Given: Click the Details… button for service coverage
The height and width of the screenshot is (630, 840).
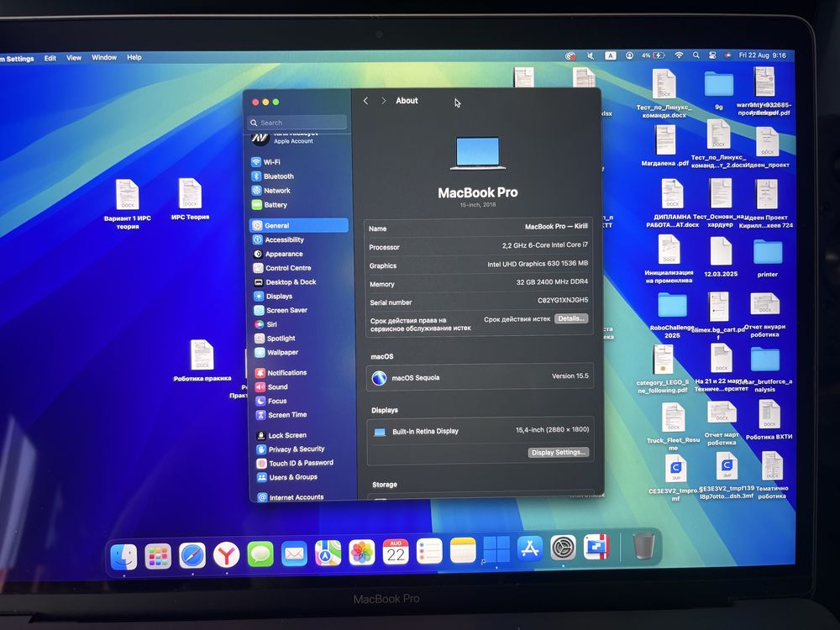Looking at the screenshot, I should pyautogui.click(x=571, y=318).
